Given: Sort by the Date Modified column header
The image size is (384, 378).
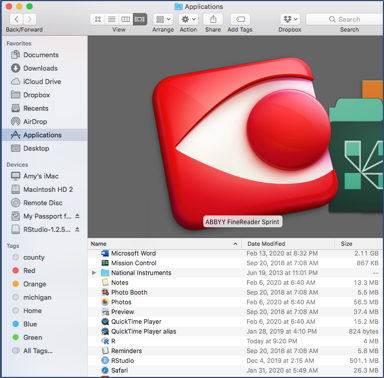Looking at the screenshot, I should click(288, 244).
